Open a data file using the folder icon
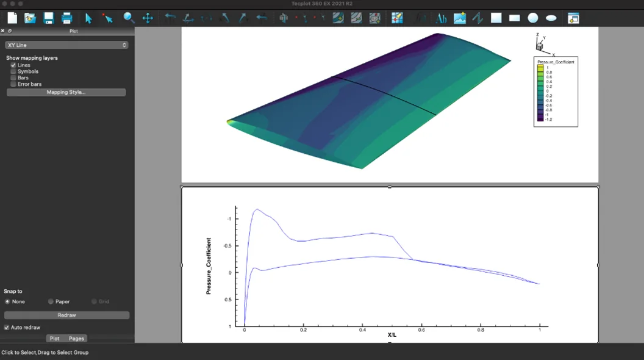The image size is (644, 360). point(30,18)
